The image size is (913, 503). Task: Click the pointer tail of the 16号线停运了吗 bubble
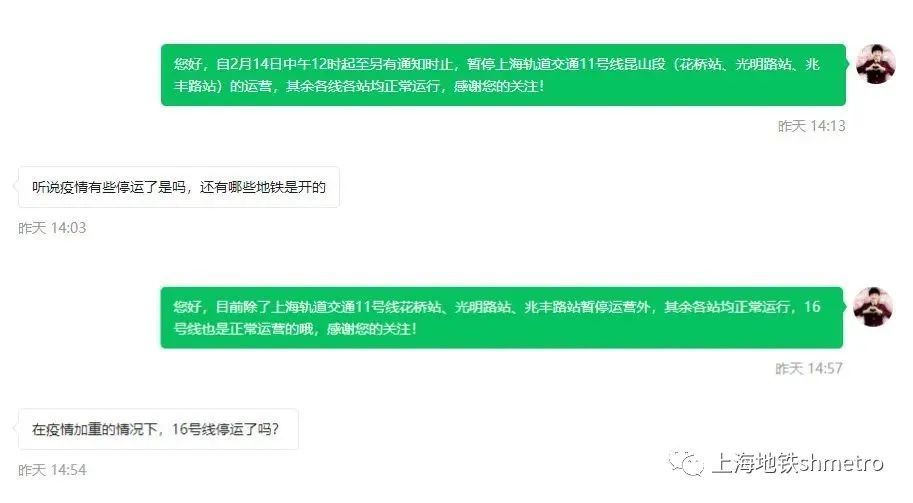point(16,428)
